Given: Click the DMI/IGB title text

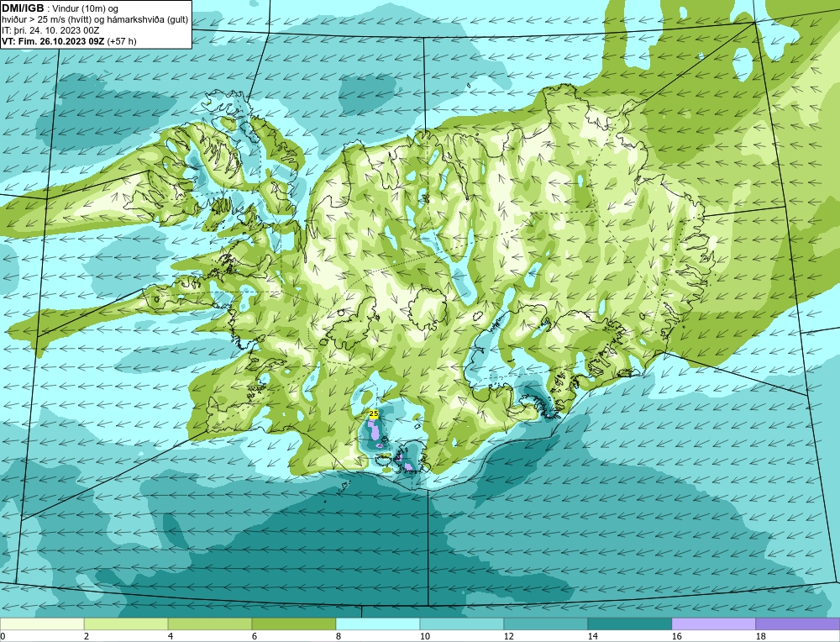Looking at the screenshot, I should click(23, 8).
